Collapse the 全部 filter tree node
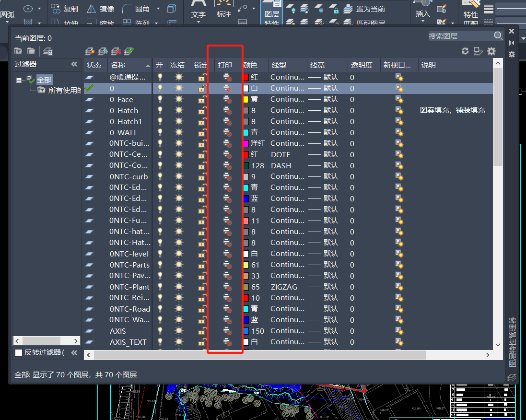526x420 pixels. [x=19, y=80]
